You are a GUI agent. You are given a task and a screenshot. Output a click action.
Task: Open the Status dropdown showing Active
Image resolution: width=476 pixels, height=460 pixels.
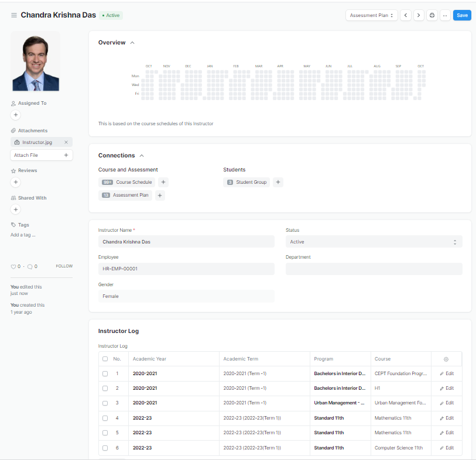pyautogui.click(x=374, y=242)
